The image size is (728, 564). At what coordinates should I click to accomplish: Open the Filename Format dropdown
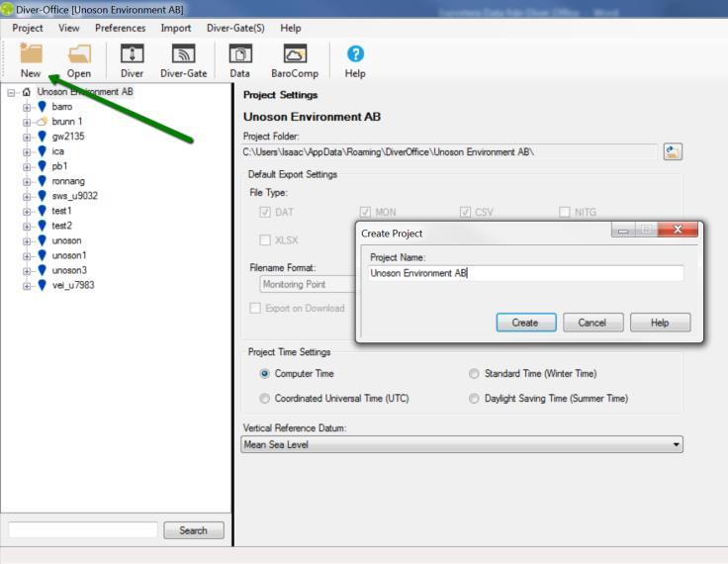tap(308, 284)
